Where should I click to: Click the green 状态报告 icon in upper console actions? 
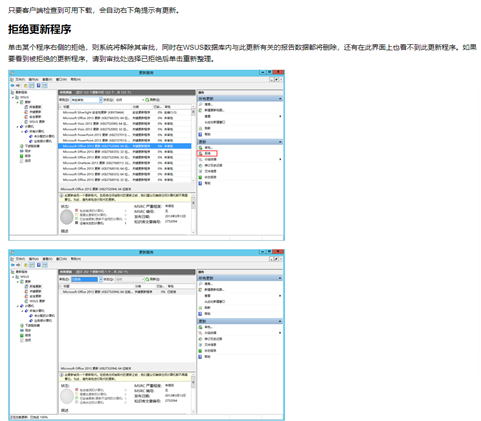click(x=201, y=177)
